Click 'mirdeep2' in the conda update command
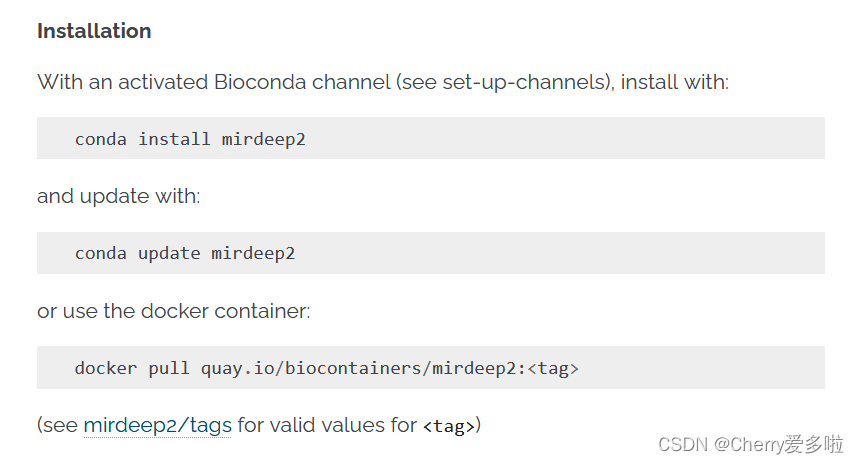 [x=253, y=254]
